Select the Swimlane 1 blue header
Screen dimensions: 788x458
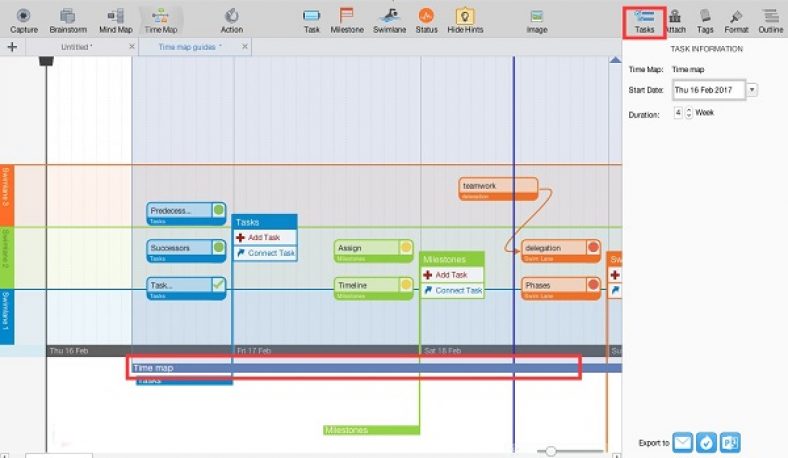(7, 317)
